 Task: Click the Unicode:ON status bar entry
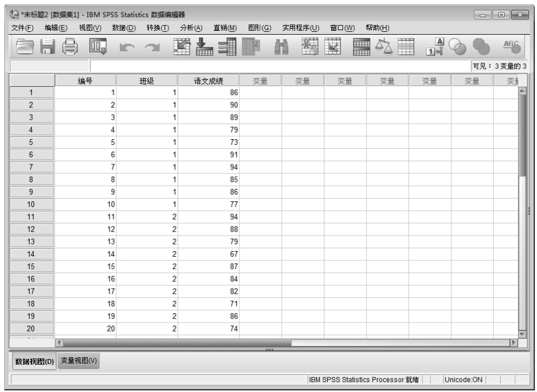[x=463, y=380]
